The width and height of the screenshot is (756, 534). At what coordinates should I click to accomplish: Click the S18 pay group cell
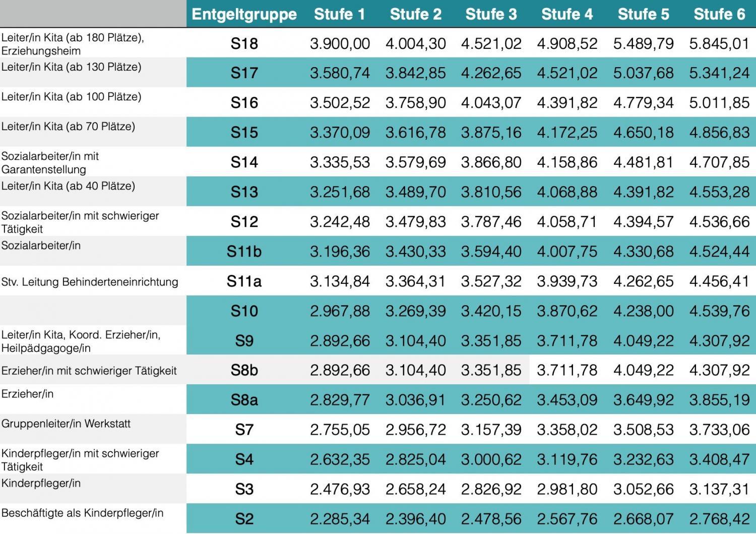coord(244,44)
